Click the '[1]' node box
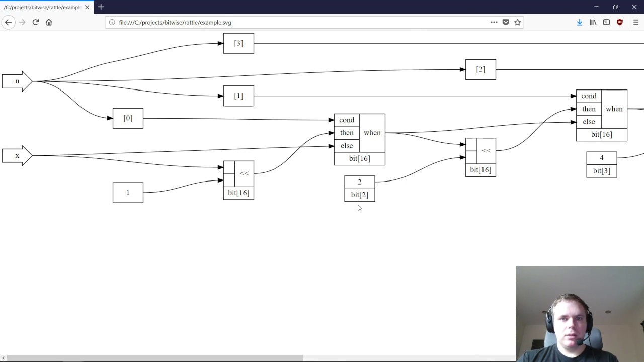 [x=238, y=96]
